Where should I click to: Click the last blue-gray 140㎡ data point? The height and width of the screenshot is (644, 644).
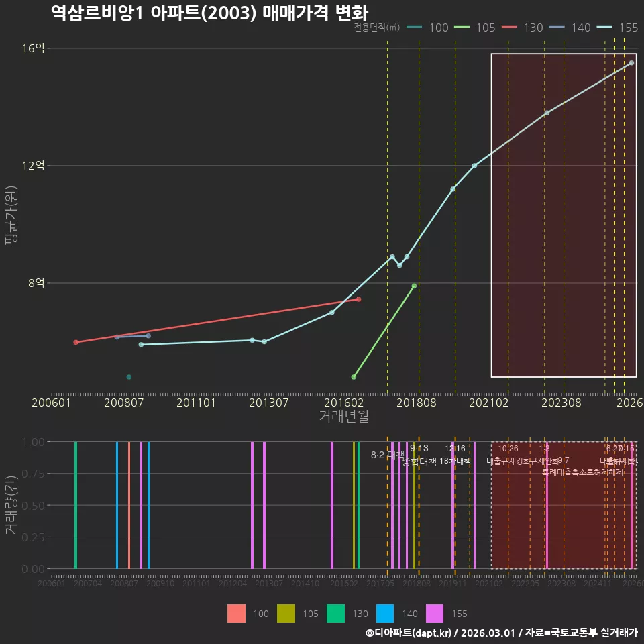click(x=148, y=336)
